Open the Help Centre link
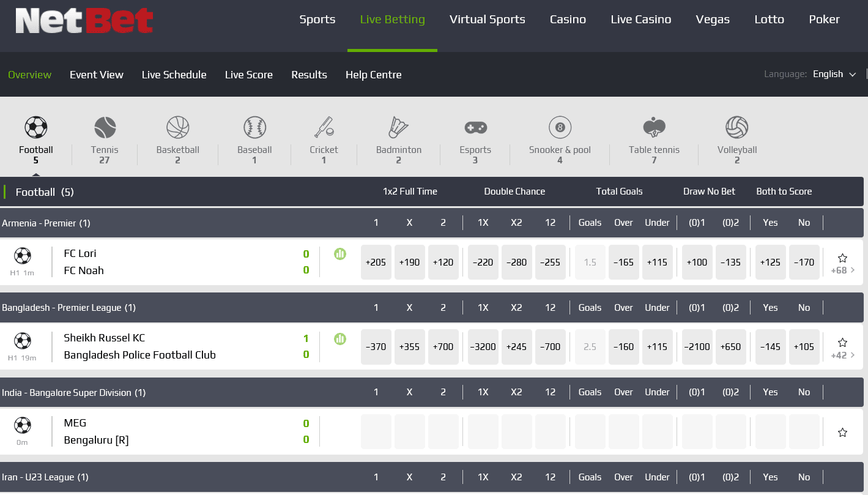The width and height of the screenshot is (868, 495). (x=374, y=75)
